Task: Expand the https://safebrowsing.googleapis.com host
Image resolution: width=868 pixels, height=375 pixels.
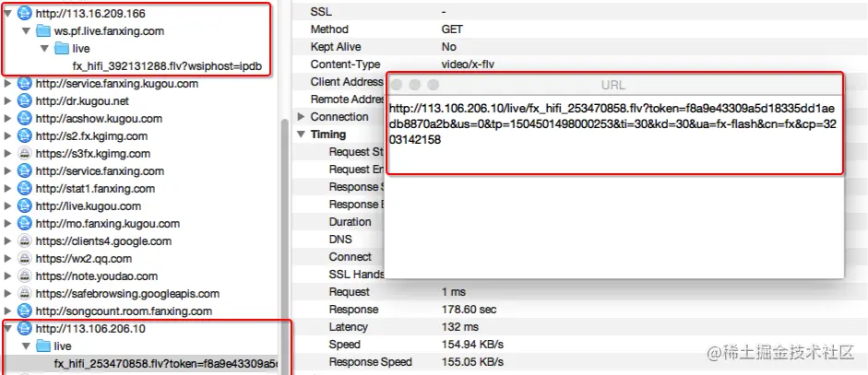Action: (x=7, y=294)
